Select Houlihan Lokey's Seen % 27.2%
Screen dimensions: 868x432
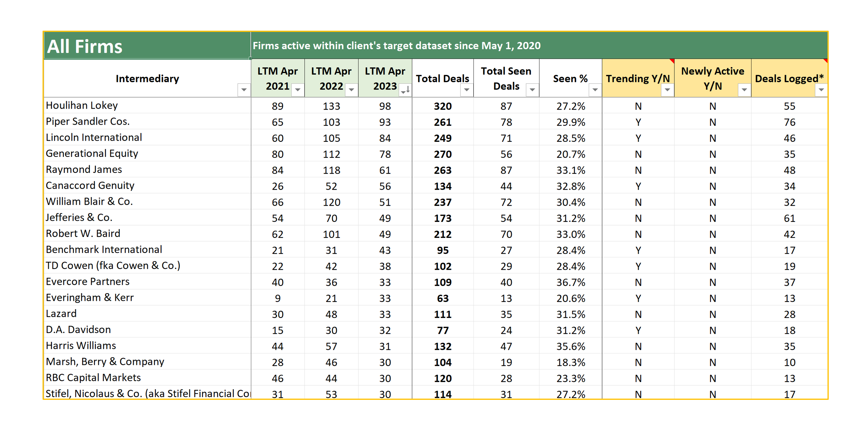pos(570,106)
